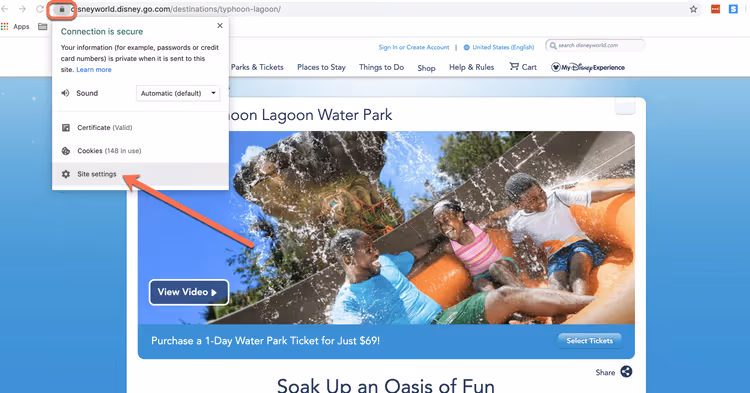Screen dimensions: 750x393
Task: Close the Connection is secure popup
Action: pos(220,26)
